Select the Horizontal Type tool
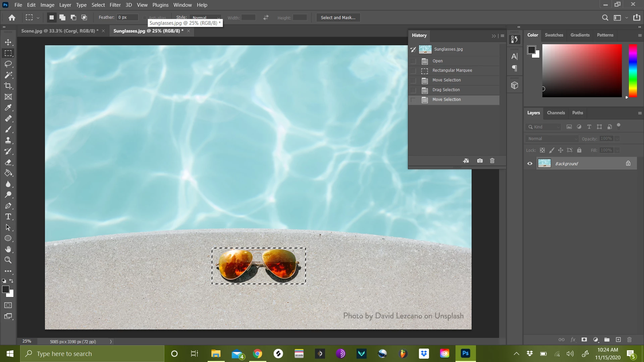 [x=8, y=217]
